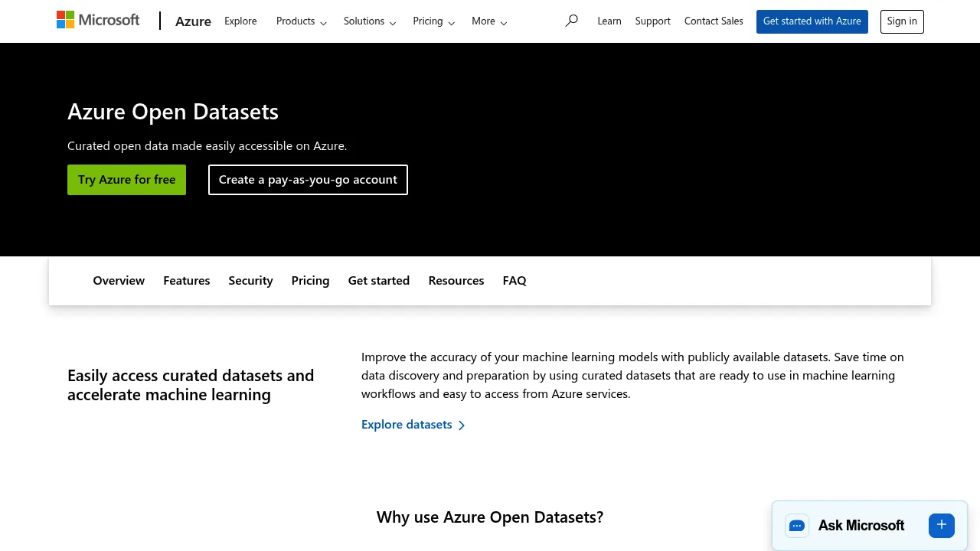Click the Get started with Azure button

pos(812,21)
